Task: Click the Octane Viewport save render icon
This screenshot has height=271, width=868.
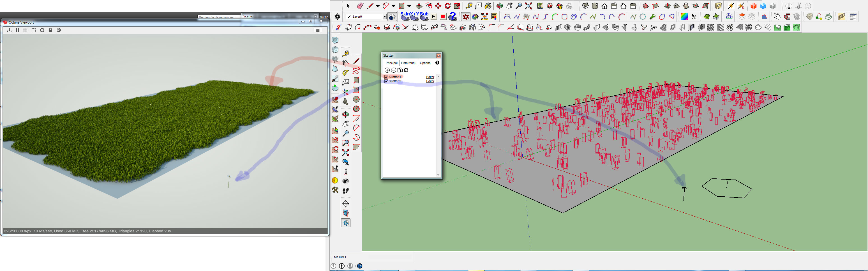Action: 9,30
